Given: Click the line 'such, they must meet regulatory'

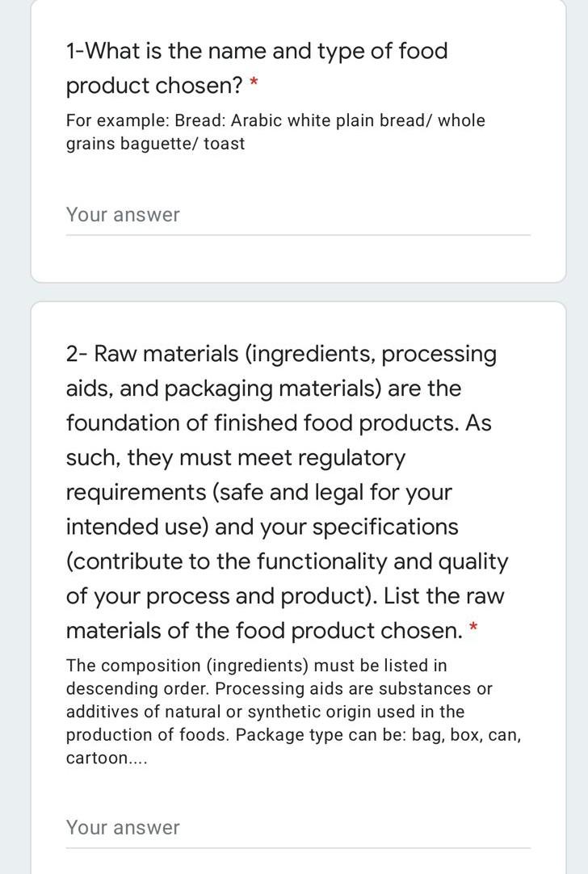Looking at the screenshot, I should (x=236, y=458).
